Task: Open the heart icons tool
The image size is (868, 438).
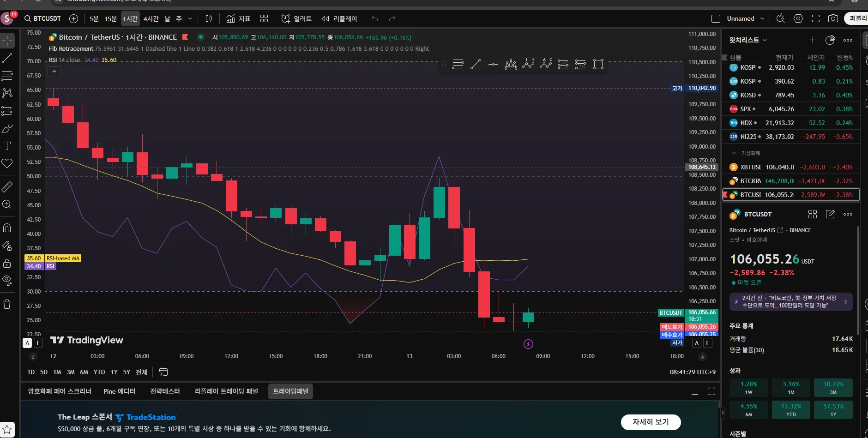Action: point(7,163)
